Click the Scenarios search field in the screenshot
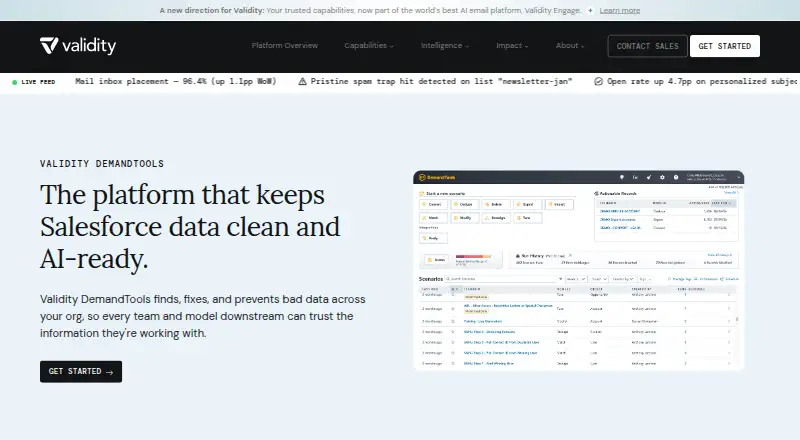This screenshot has width=800, height=440. [501, 279]
